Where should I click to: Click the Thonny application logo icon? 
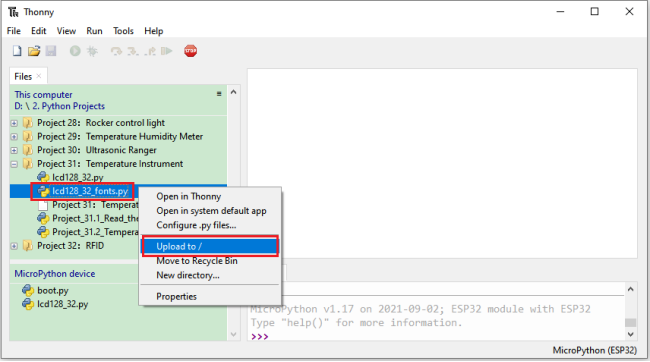[13, 12]
